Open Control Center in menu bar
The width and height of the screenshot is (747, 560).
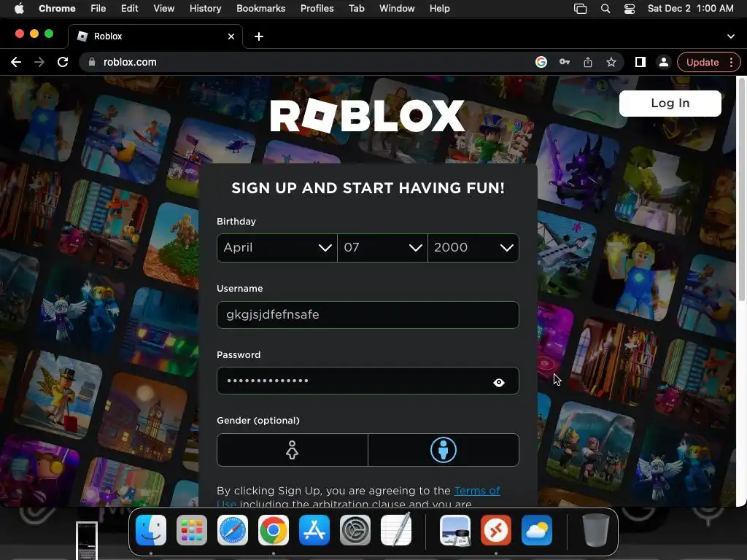630,9
